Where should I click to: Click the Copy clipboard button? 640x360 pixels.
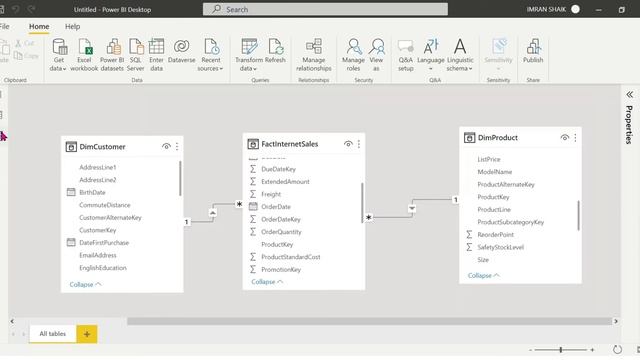[26, 56]
